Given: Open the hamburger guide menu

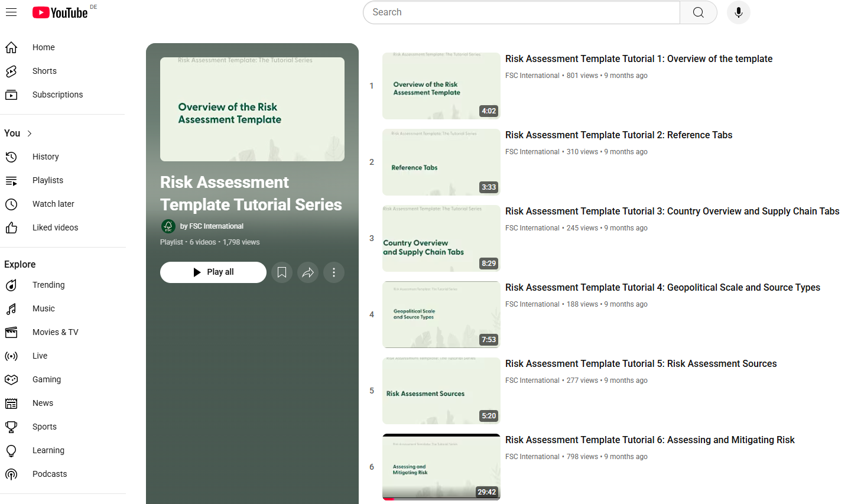Looking at the screenshot, I should pos(11,12).
